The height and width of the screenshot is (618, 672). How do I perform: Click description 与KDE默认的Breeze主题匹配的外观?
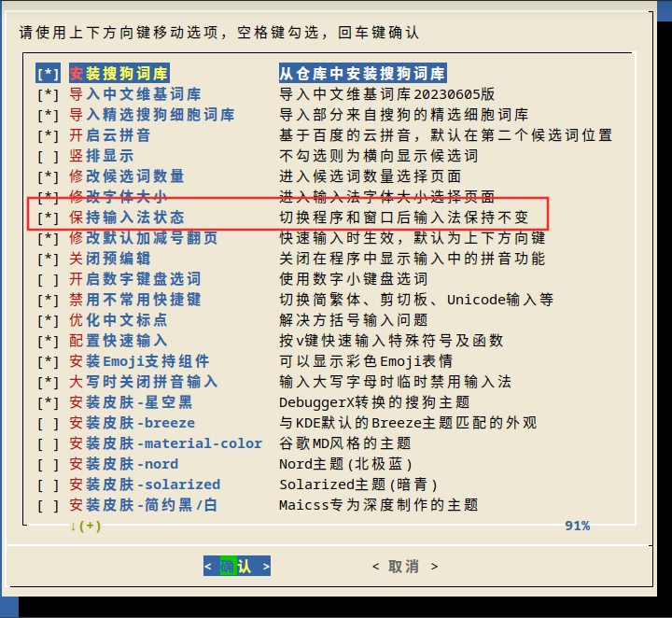coord(408,424)
